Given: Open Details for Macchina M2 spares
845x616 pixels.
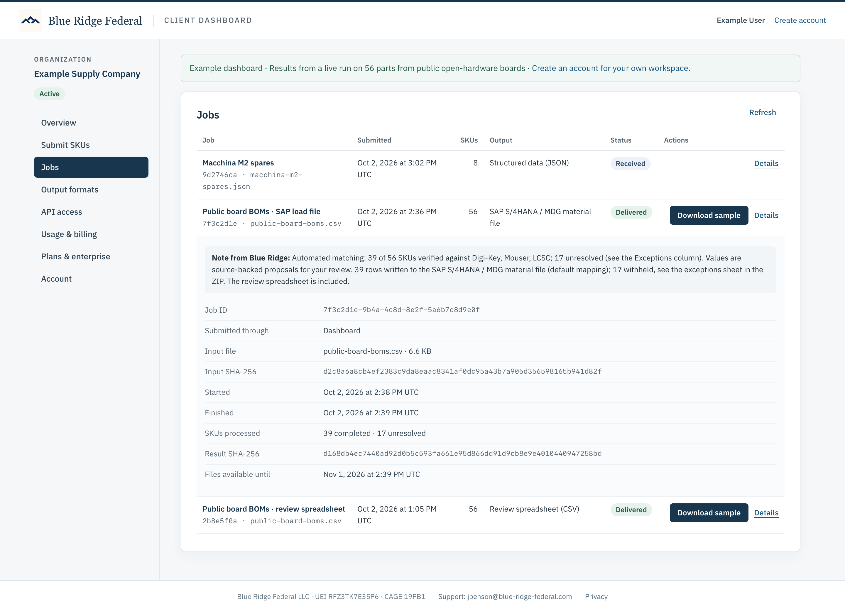Looking at the screenshot, I should (x=766, y=164).
